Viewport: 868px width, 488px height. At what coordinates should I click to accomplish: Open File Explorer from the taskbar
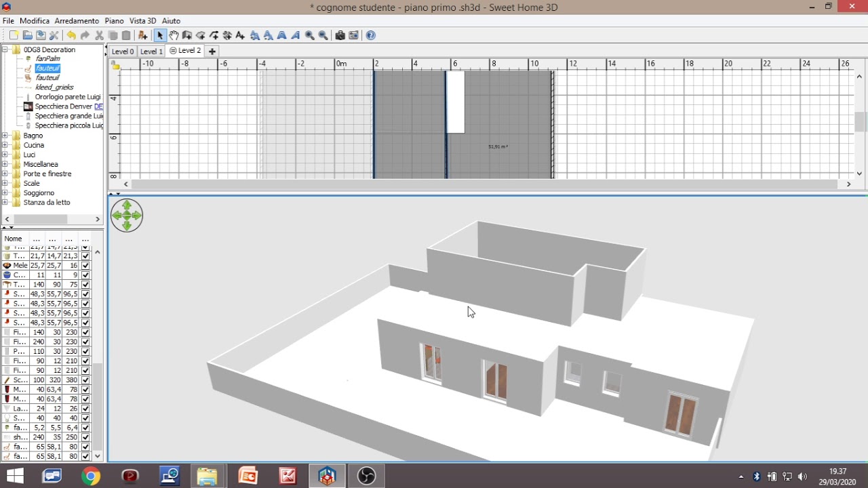(208, 476)
